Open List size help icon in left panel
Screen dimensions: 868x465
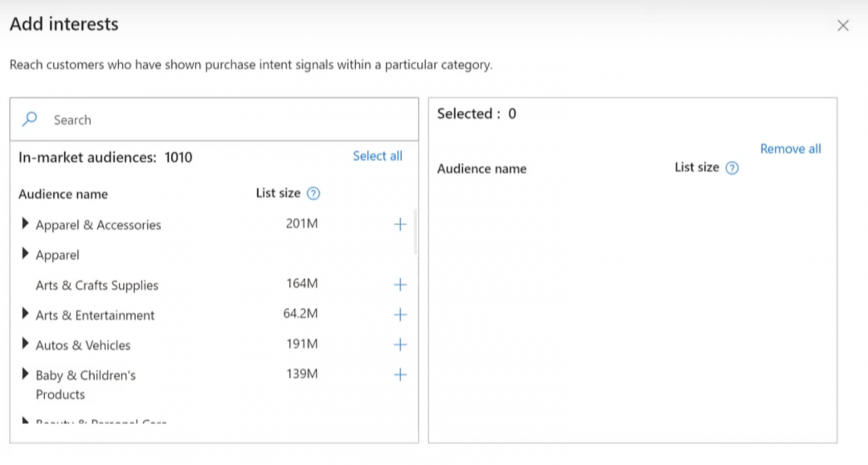coord(313,193)
